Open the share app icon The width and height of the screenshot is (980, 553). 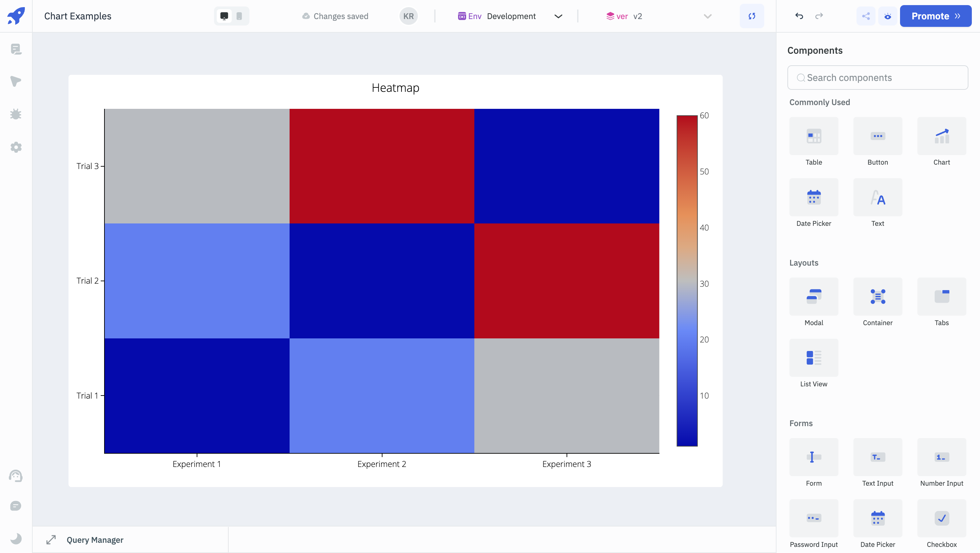click(x=866, y=16)
